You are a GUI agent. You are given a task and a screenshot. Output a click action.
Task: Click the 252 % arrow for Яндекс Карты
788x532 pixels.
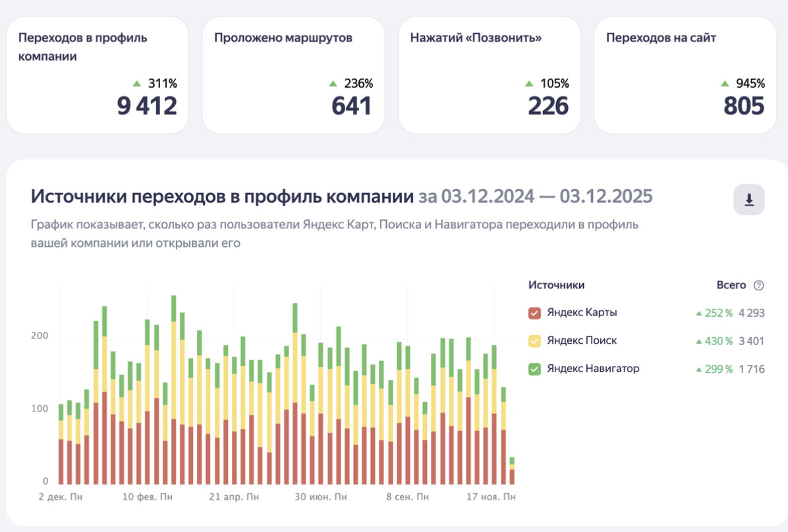pos(698,313)
